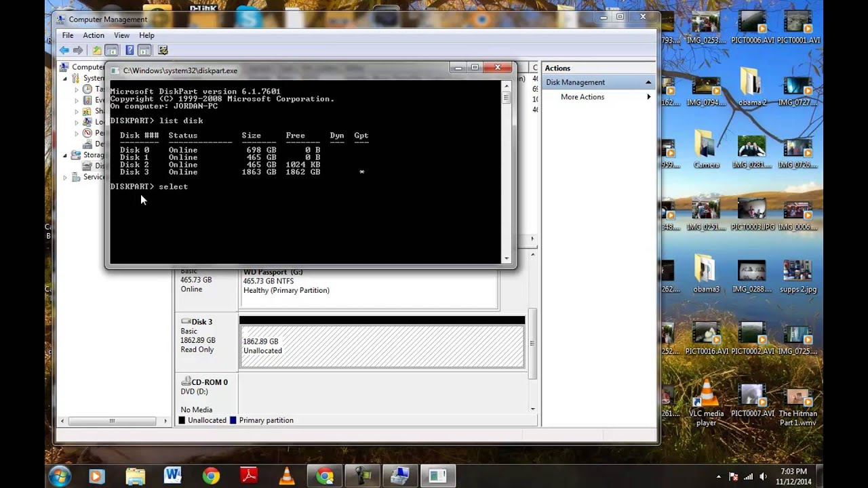Select the Event Viewer icon in tree
868x488 pixels.
[x=87, y=100]
